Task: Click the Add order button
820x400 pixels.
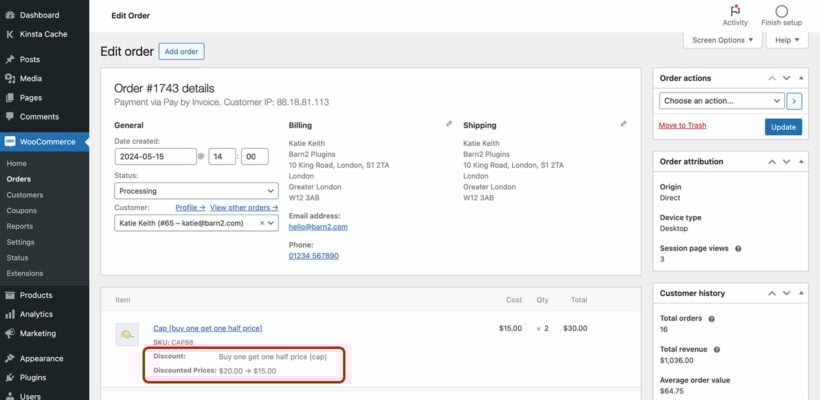Action: click(181, 51)
